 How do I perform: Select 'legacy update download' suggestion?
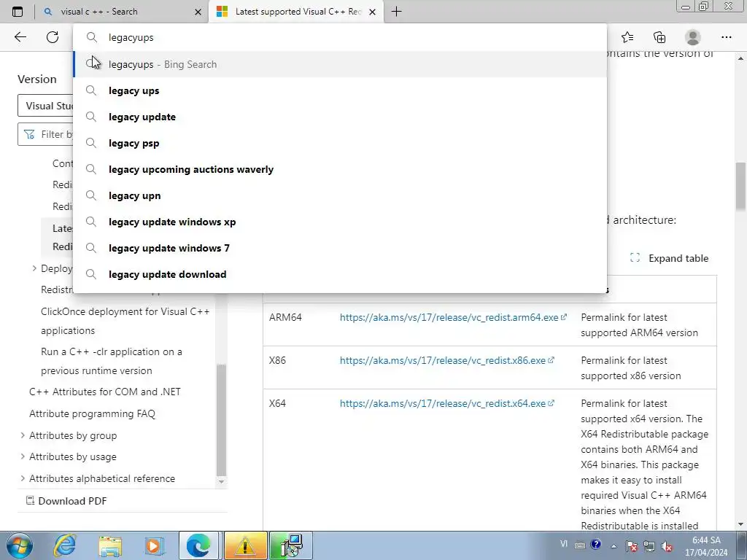click(x=340, y=274)
